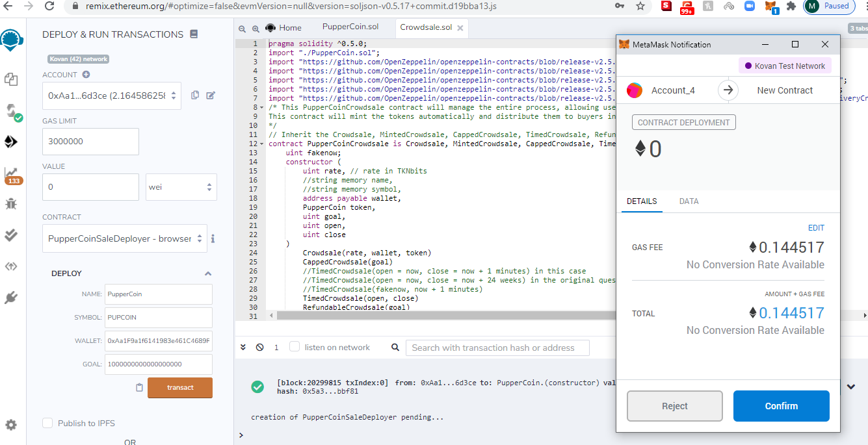Open documentation icon beside Deploy & Run Transactions
This screenshot has width=868, height=445.
click(194, 34)
